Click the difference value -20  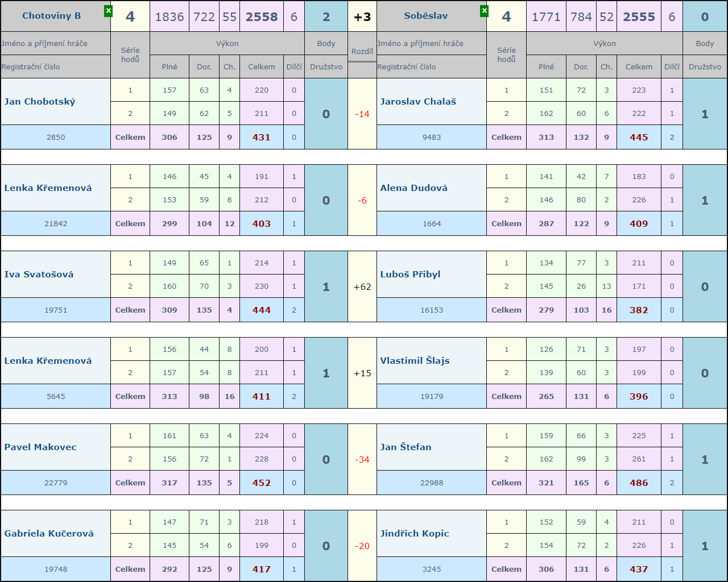point(362,546)
